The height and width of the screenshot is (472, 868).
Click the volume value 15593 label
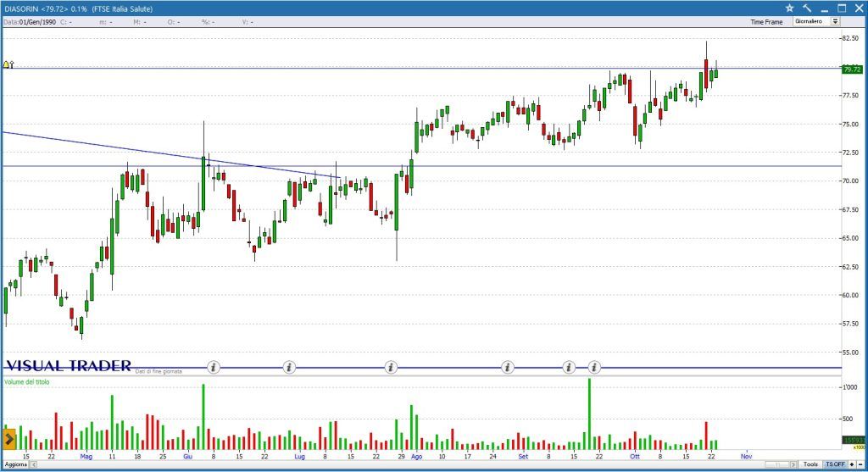point(853,440)
